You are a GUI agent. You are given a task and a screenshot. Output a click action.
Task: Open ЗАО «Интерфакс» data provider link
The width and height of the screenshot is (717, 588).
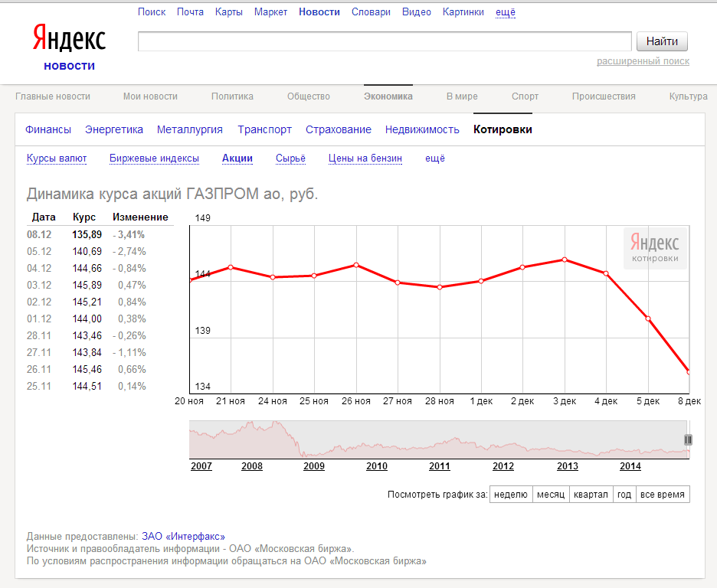tap(183, 537)
